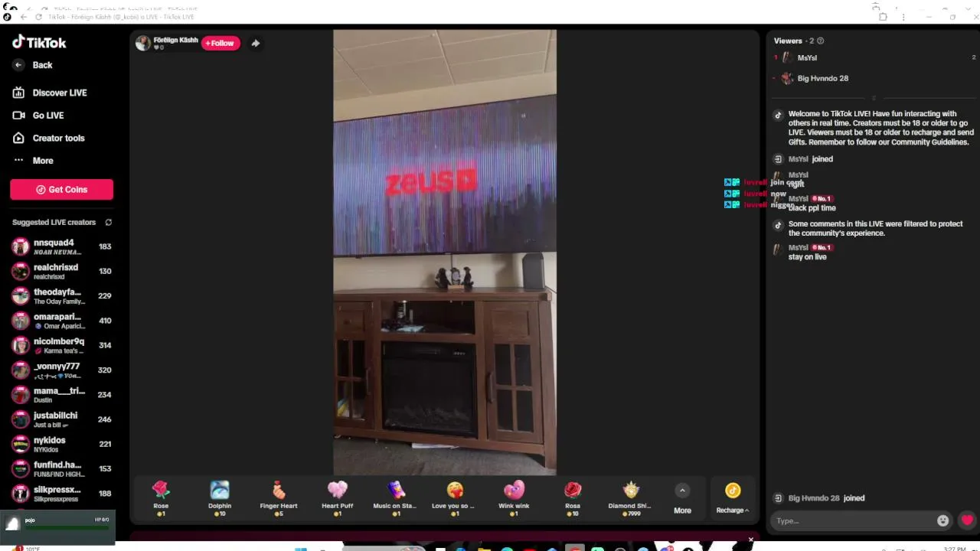980x551 pixels.
Task: Send the Love you so gift
Action: click(x=454, y=498)
